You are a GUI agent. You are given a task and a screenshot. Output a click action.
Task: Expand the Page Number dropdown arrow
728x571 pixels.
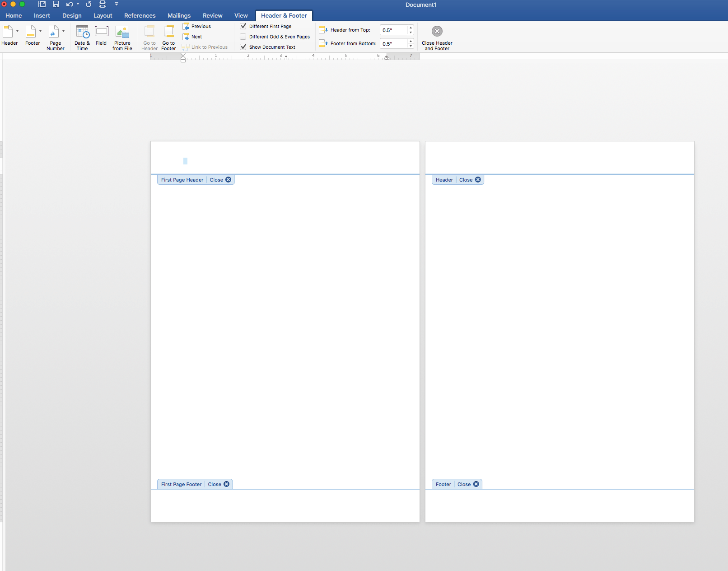(x=63, y=31)
